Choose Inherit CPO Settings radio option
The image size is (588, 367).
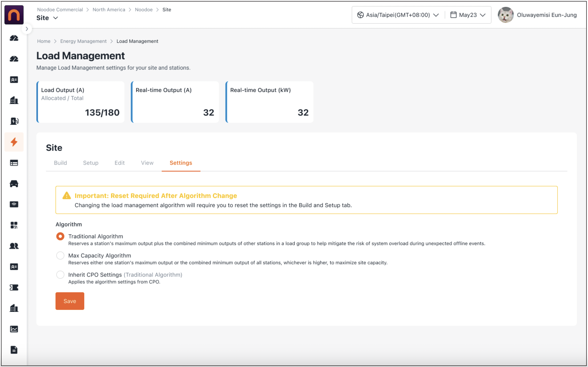point(60,274)
